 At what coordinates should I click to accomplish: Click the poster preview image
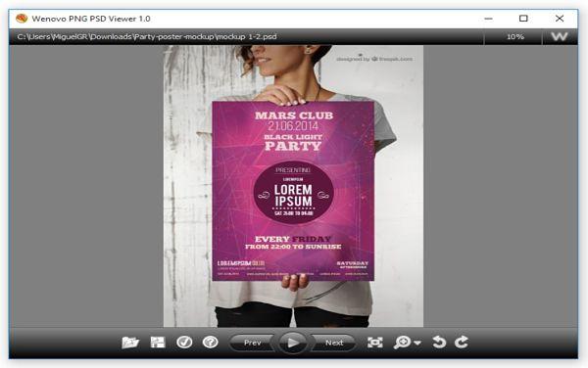point(293,186)
